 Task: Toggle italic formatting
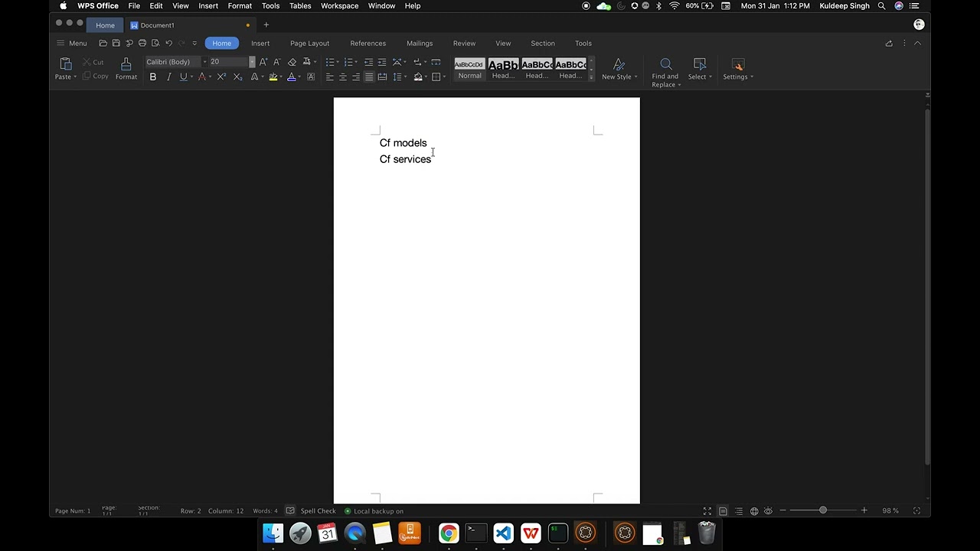click(x=168, y=77)
